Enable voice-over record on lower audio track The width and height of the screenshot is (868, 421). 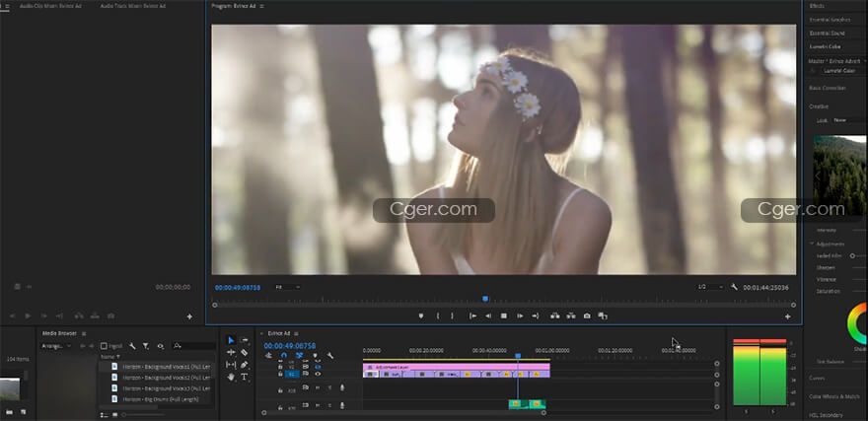tap(342, 405)
